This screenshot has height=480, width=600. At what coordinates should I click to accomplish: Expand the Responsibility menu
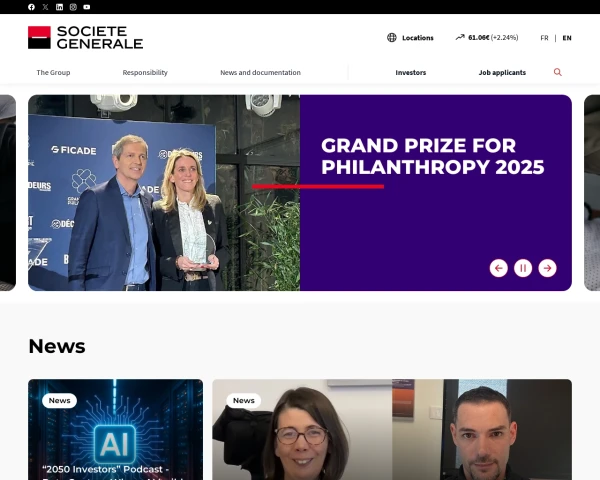[x=145, y=72]
